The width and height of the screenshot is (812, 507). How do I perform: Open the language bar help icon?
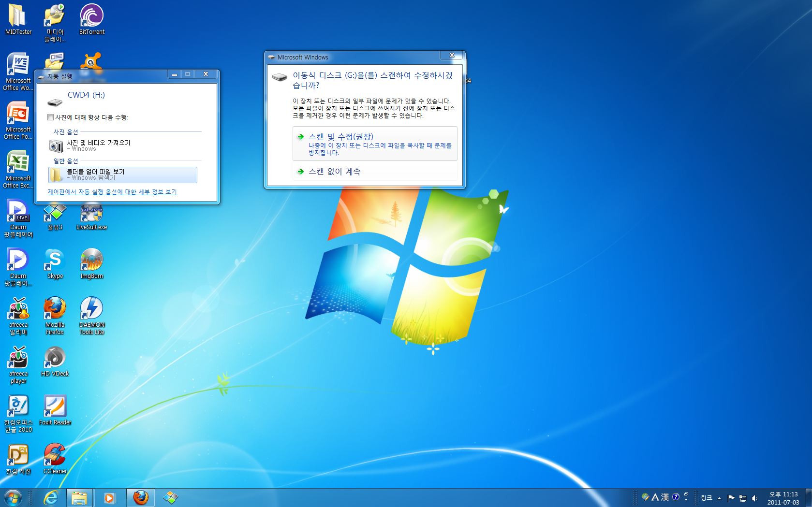click(x=676, y=497)
